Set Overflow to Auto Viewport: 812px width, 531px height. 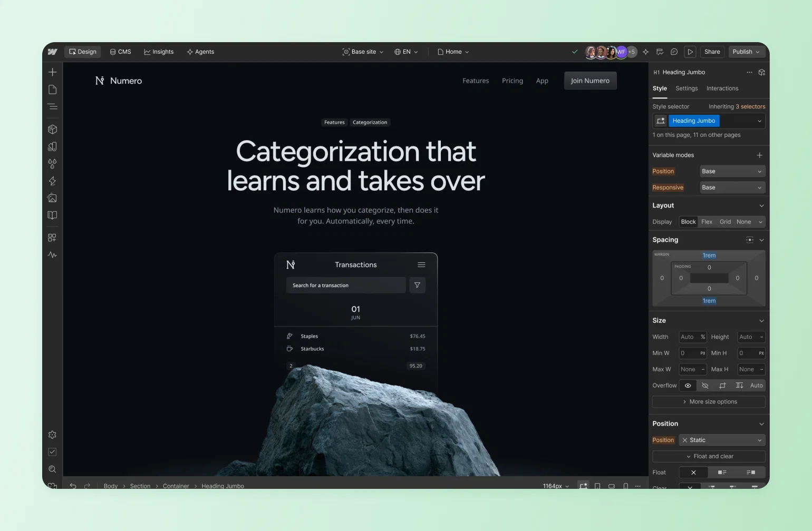click(x=757, y=386)
